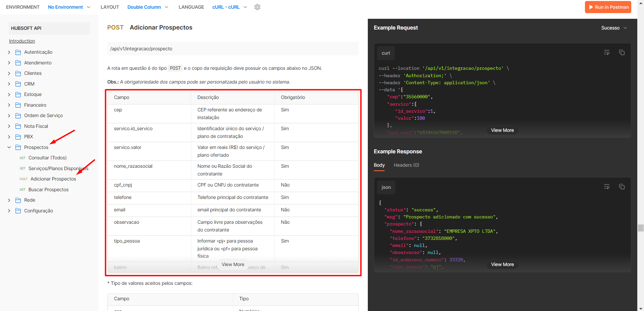Open the documentation settings gear icon
644x311 pixels.
click(x=257, y=7)
